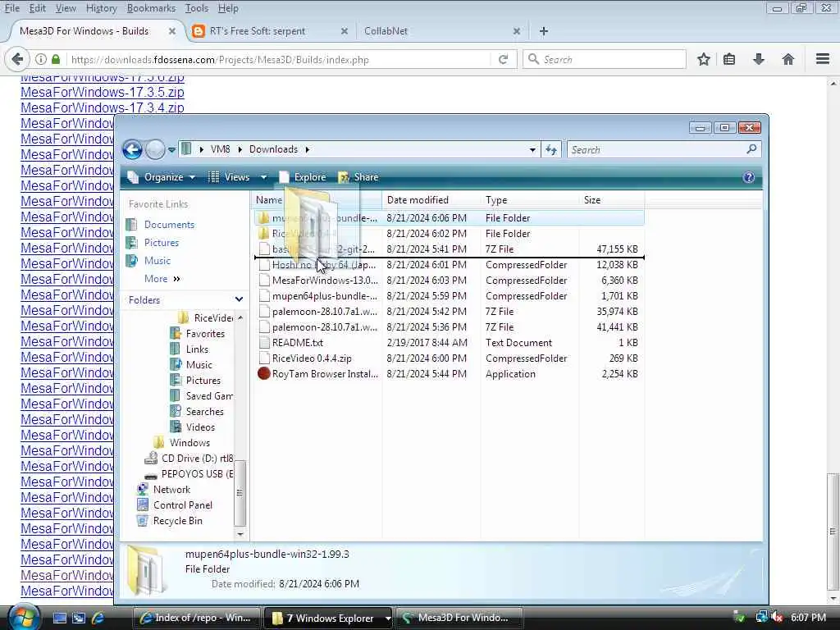Screen dimensions: 840x630
Task: Expand More favorite links
Action: click(162, 279)
